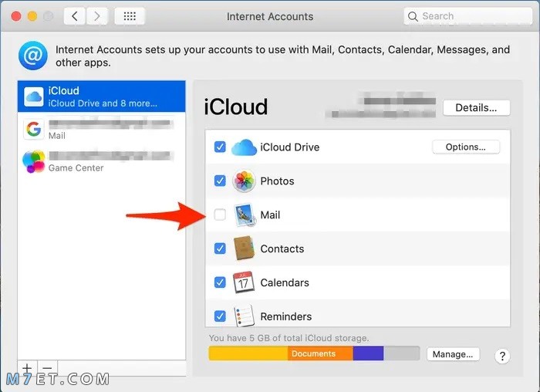This screenshot has width=540, height=392.
Task: Go forward with the right chevron button
Action: click(96, 16)
